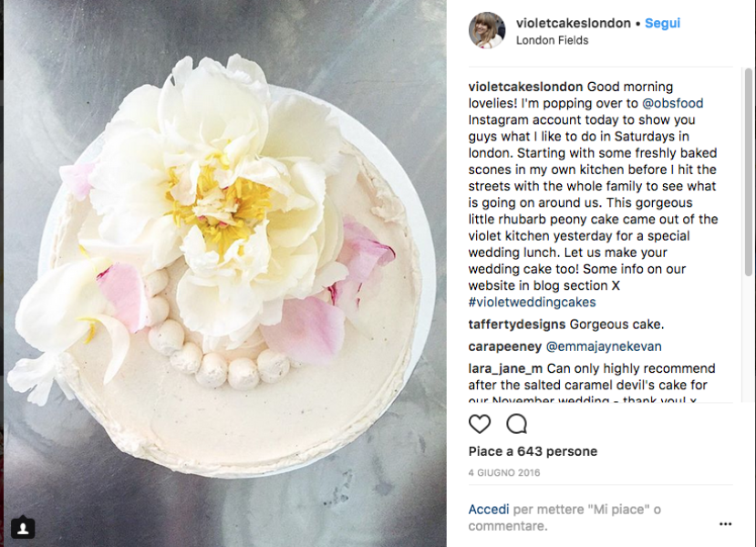The height and width of the screenshot is (547, 756).
Task: Open carapeeney commenter profile
Action: pyautogui.click(x=505, y=346)
